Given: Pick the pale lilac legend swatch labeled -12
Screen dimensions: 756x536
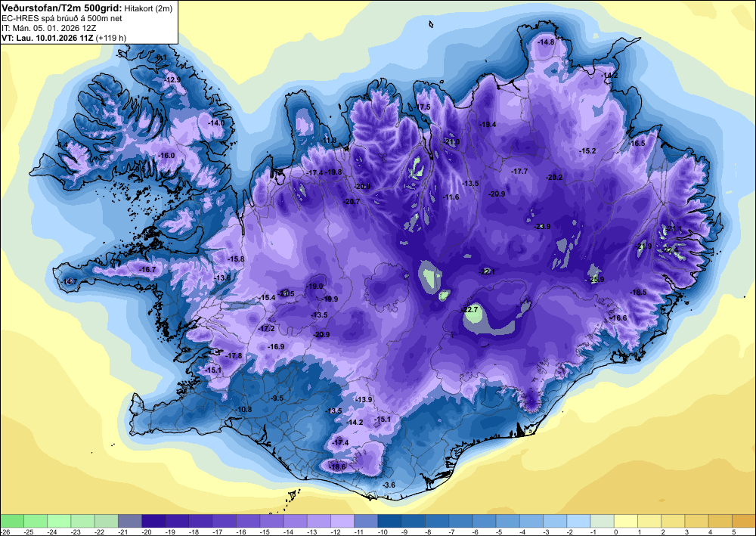Looking at the screenshot, I should 342,521.
